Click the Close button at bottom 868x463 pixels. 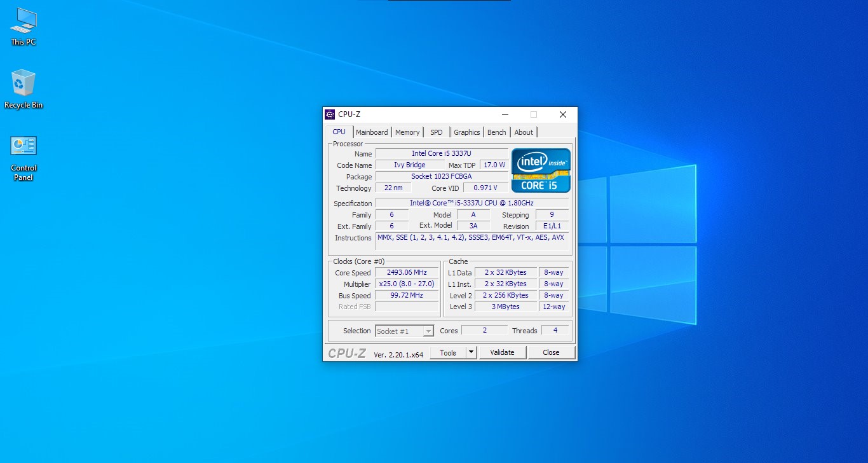coord(551,352)
